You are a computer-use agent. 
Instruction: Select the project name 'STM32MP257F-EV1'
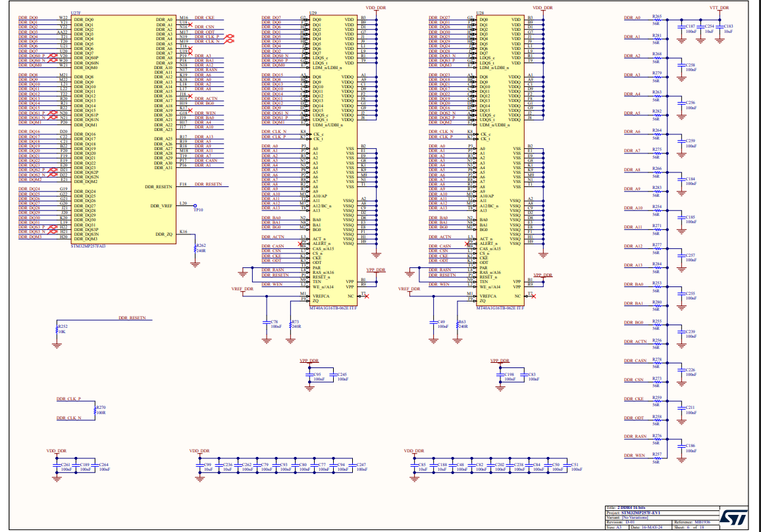click(641, 513)
